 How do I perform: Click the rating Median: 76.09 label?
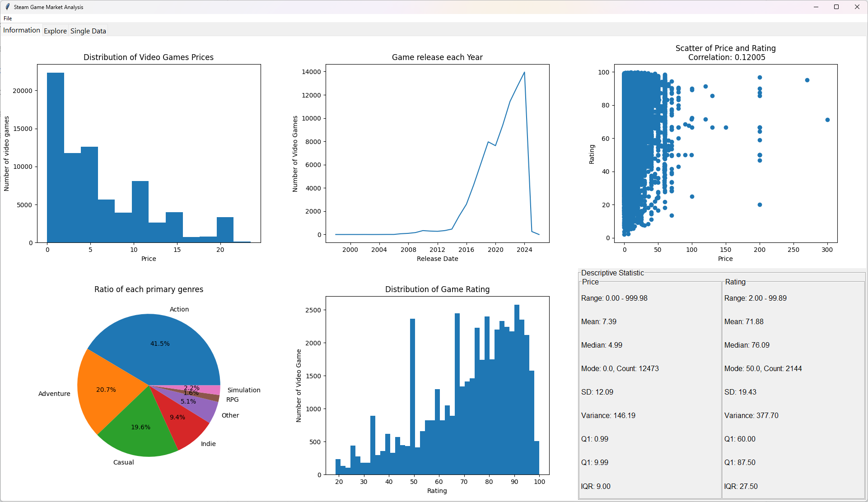[747, 345]
